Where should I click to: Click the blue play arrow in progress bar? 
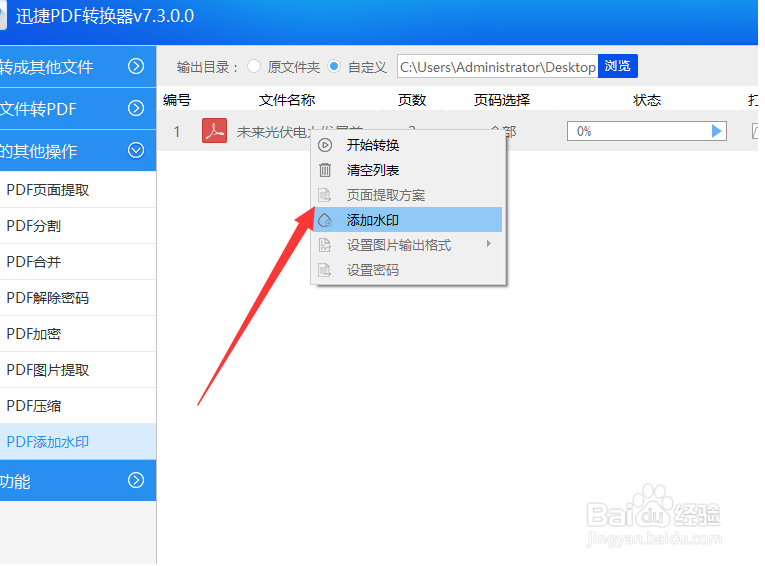coord(716,131)
